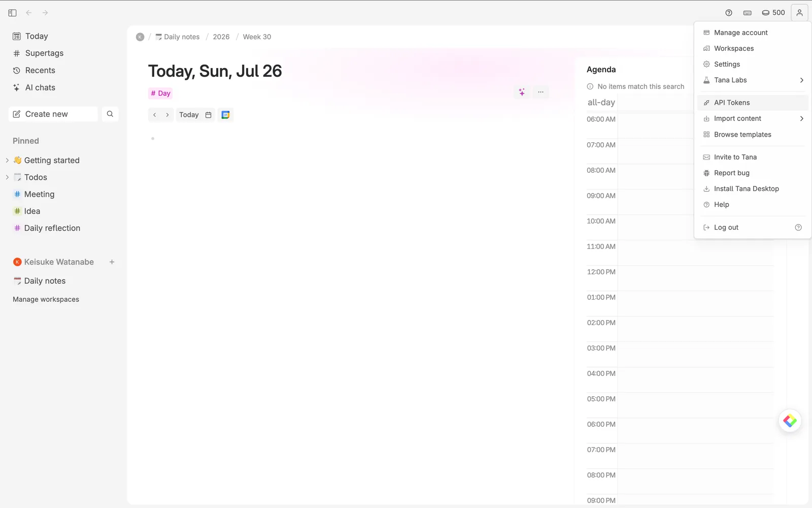
Task: Click the 12:00 PM agenda slot
Action: tap(695, 278)
